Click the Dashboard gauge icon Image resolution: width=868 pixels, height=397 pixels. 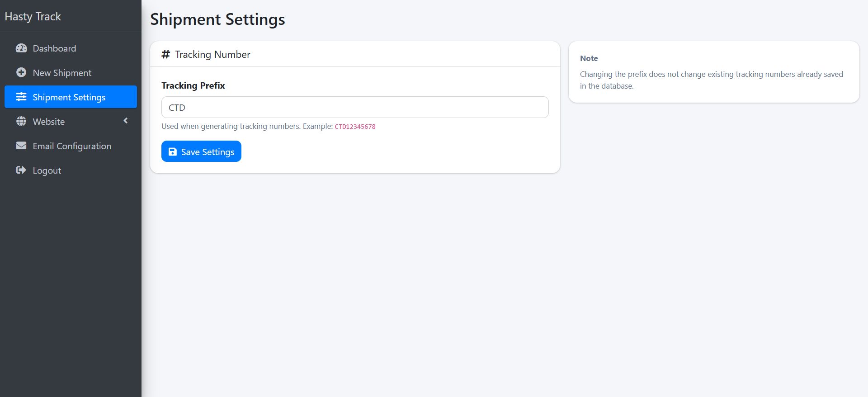[21, 48]
